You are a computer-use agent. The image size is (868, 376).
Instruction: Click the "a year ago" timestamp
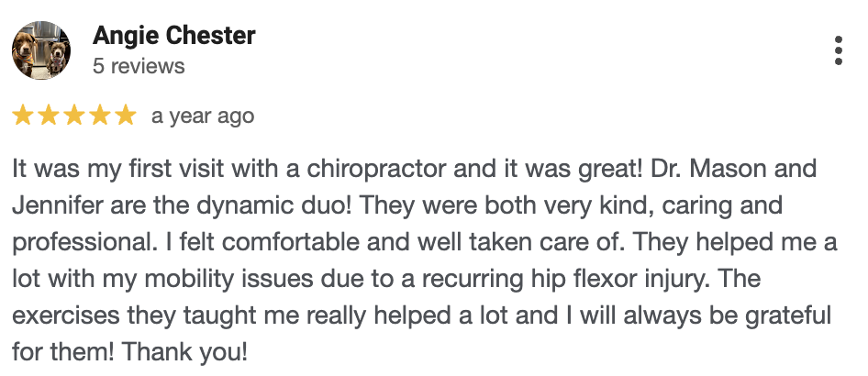[203, 116]
